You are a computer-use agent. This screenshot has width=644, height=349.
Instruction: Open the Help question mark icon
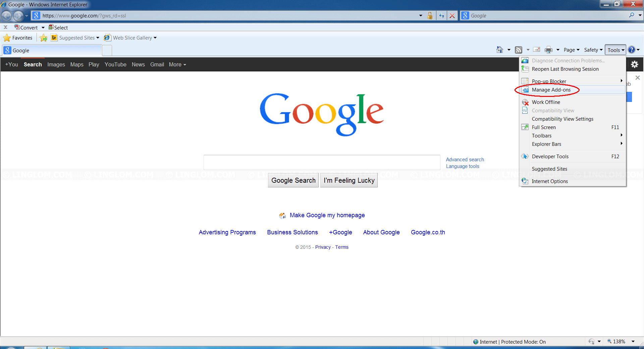click(632, 50)
